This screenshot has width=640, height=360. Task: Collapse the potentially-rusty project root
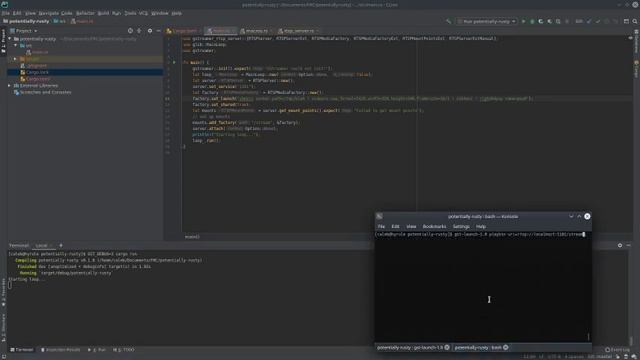click(x=10, y=39)
